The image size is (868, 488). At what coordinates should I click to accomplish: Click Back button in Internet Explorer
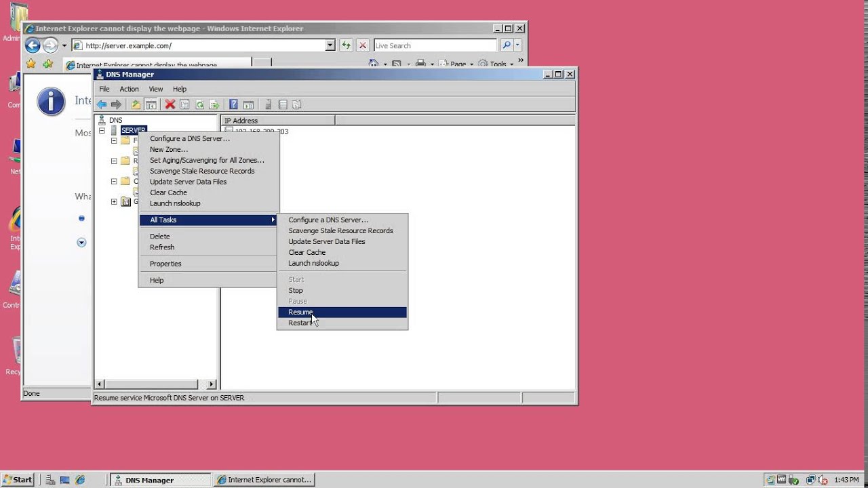tap(33, 45)
